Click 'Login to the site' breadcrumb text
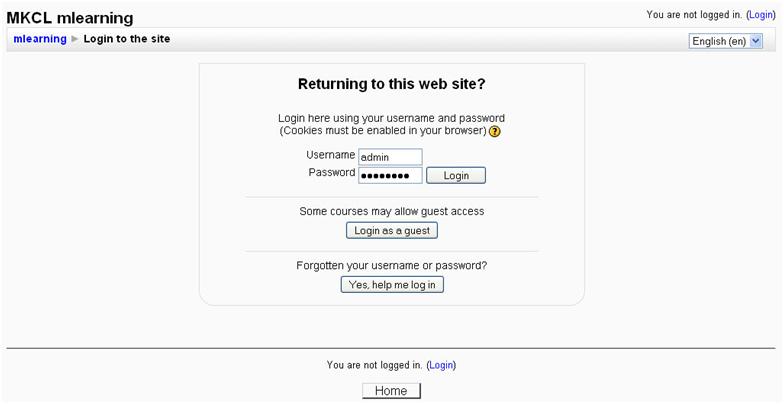Image resolution: width=784 pixels, height=404 pixels. tap(127, 39)
